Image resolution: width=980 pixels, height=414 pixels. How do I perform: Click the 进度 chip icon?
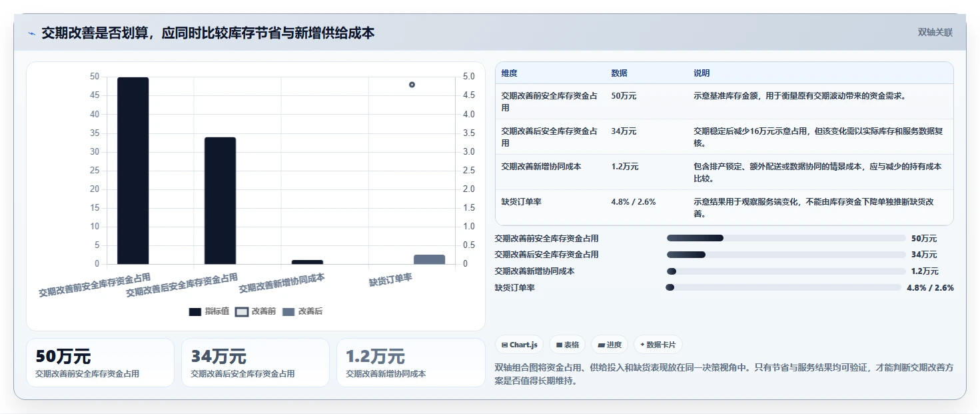pos(601,345)
